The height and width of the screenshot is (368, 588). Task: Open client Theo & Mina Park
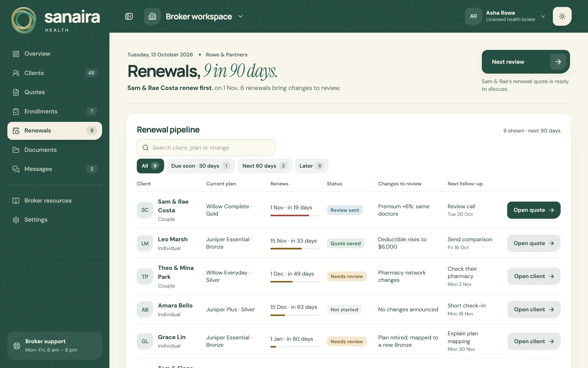pos(534,276)
